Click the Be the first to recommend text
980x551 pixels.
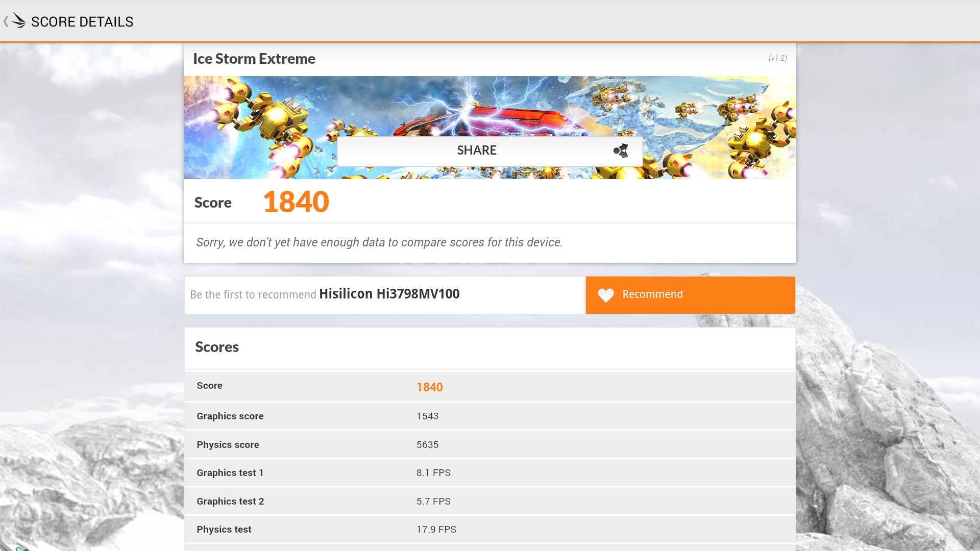pos(253,295)
